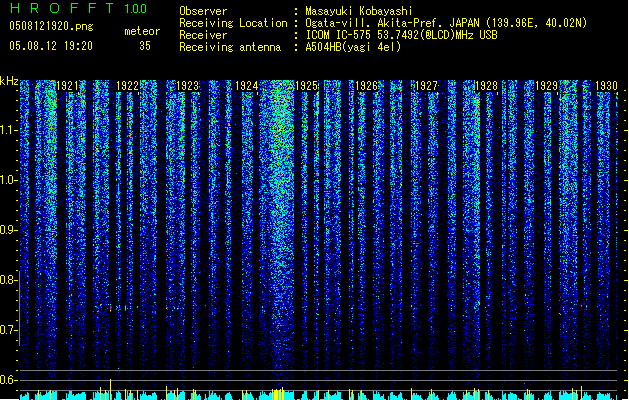Click the 1923 time marker
Viewport: 629px width, 400px height.
(x=187, y=86)
